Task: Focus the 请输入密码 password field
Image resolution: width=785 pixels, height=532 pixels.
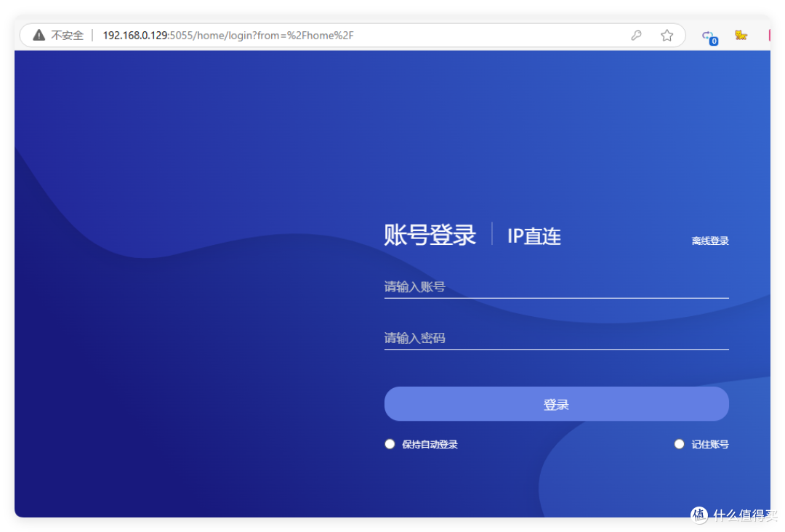Action: tap(556, 339)
